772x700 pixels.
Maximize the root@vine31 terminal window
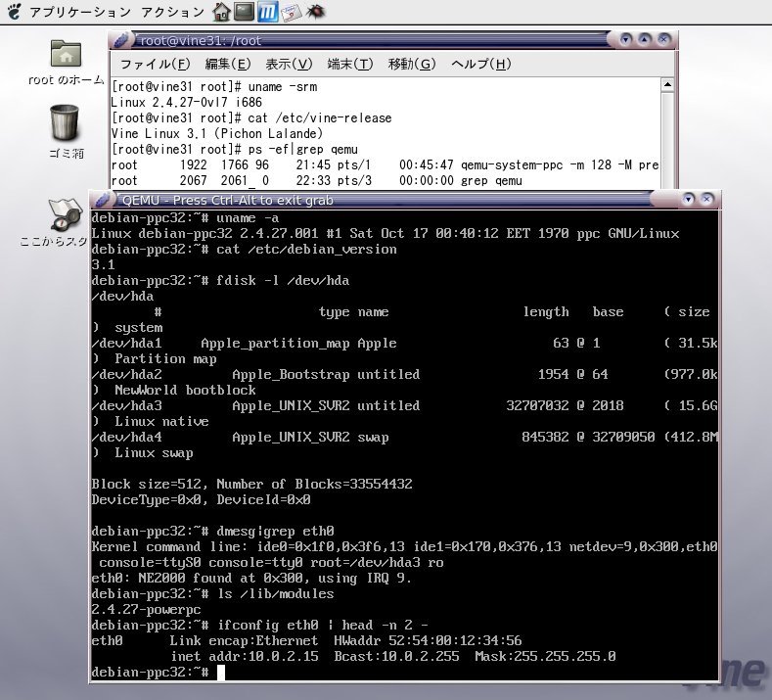pos(645,39)
